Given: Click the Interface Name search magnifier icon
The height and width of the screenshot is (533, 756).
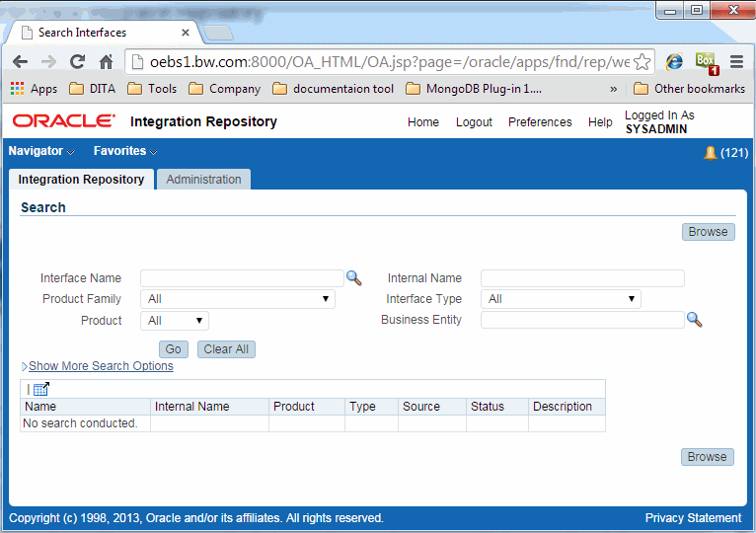Looking at the screenshot, I should tap(354, 278).
